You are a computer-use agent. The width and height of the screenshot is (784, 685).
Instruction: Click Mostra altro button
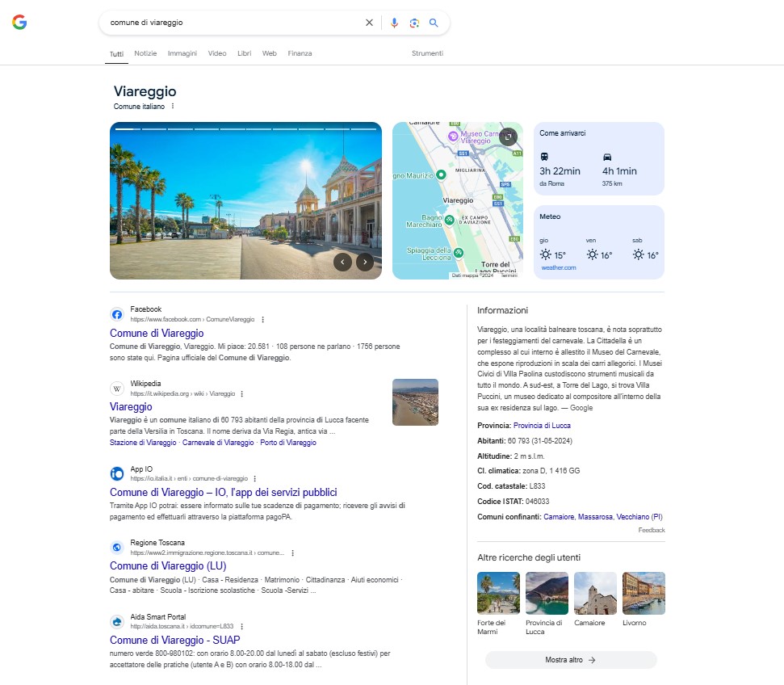[x=571, y=660]
